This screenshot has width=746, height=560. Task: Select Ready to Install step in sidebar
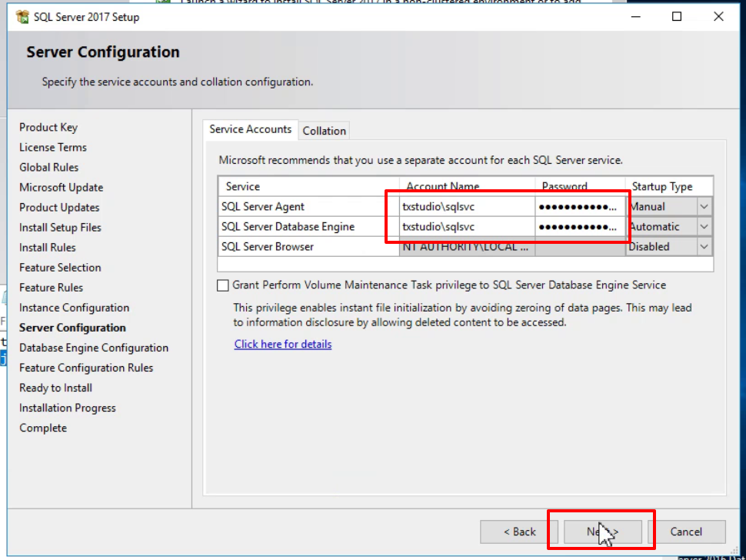(55, 388)
